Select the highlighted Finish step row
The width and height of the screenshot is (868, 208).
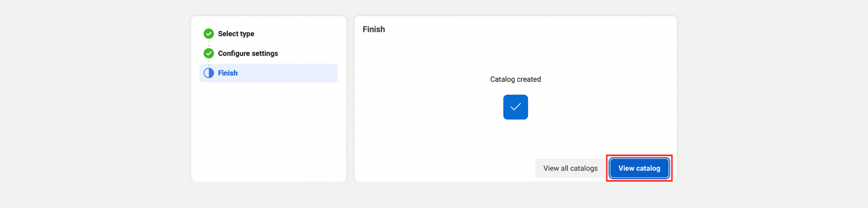pos(268,73)
